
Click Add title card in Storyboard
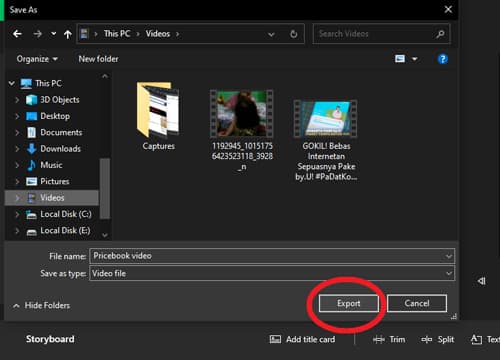click(x=302, y=339)
